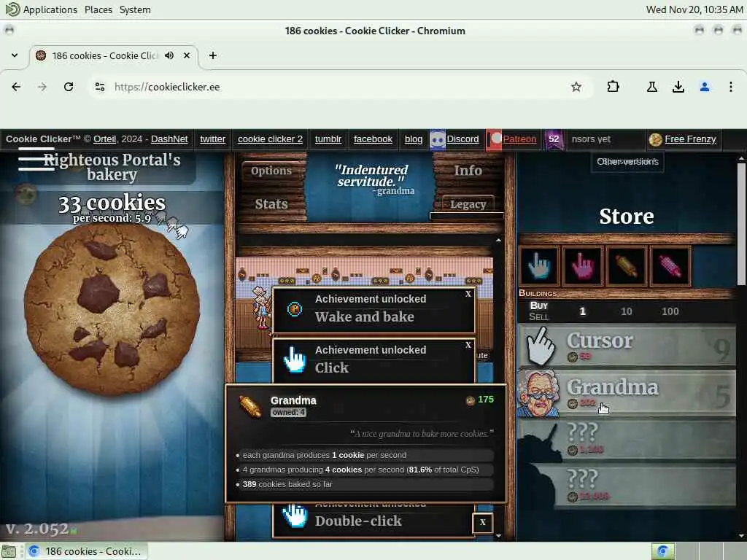747x560 pixels.
Task: Click the store panel vertical scrollbar
Action: 741,224
